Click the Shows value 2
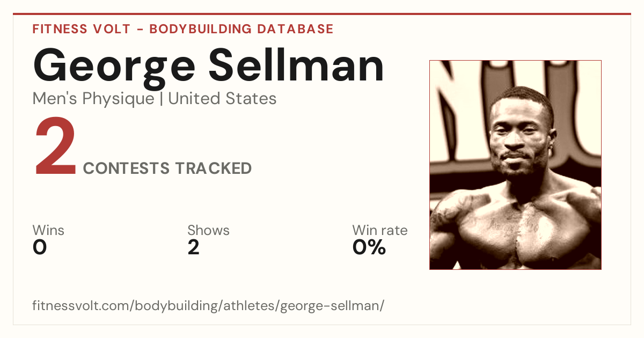This screenshot has height=338, width=644. 193,247
